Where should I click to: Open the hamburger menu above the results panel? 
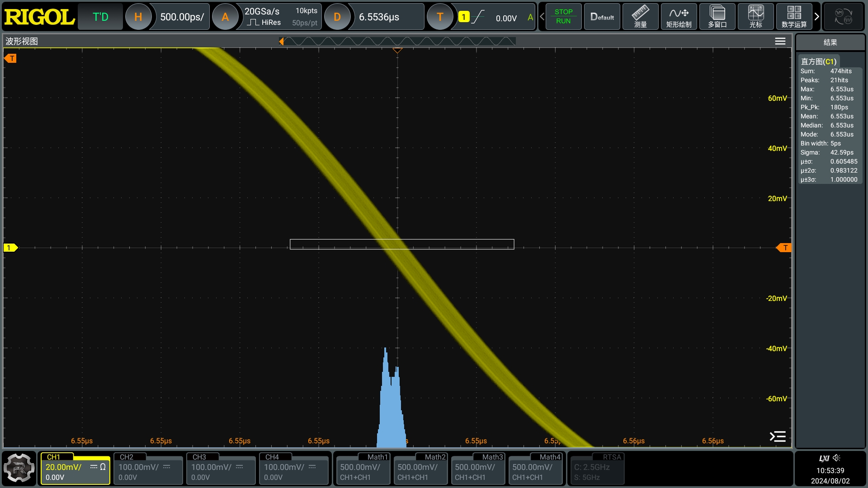(x=780, y=41)
